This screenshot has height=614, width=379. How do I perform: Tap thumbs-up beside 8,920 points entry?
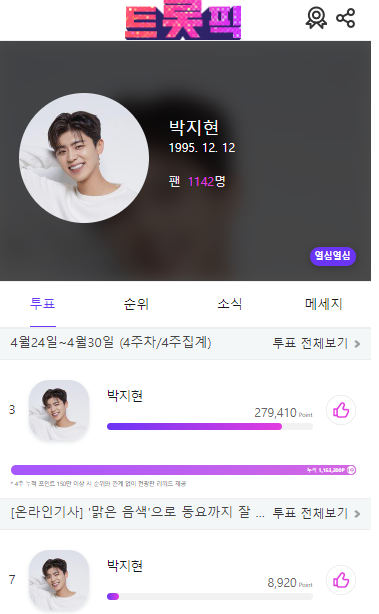pos(341,580)
